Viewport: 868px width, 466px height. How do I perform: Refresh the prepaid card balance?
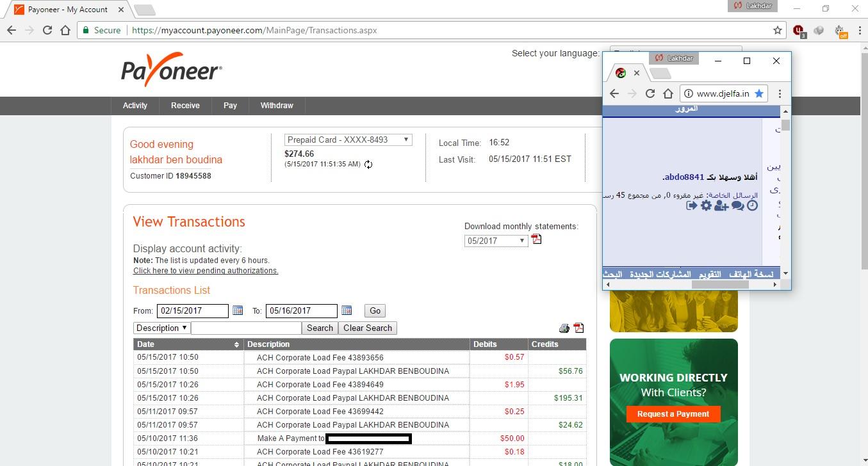368,165
